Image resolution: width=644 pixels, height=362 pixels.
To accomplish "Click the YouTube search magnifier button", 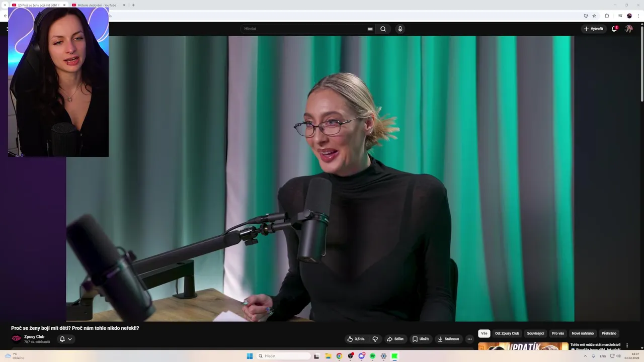I will coord(383,29).
